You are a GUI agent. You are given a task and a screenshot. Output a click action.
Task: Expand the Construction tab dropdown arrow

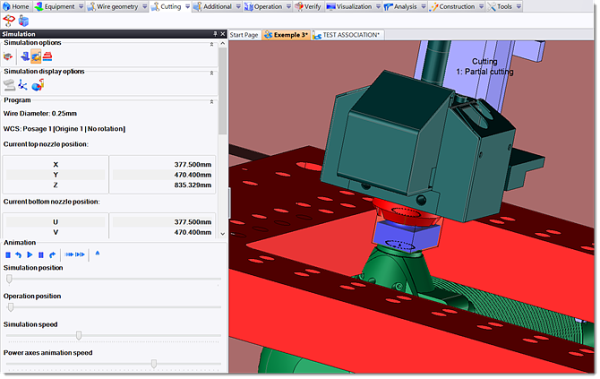[481, 7]
